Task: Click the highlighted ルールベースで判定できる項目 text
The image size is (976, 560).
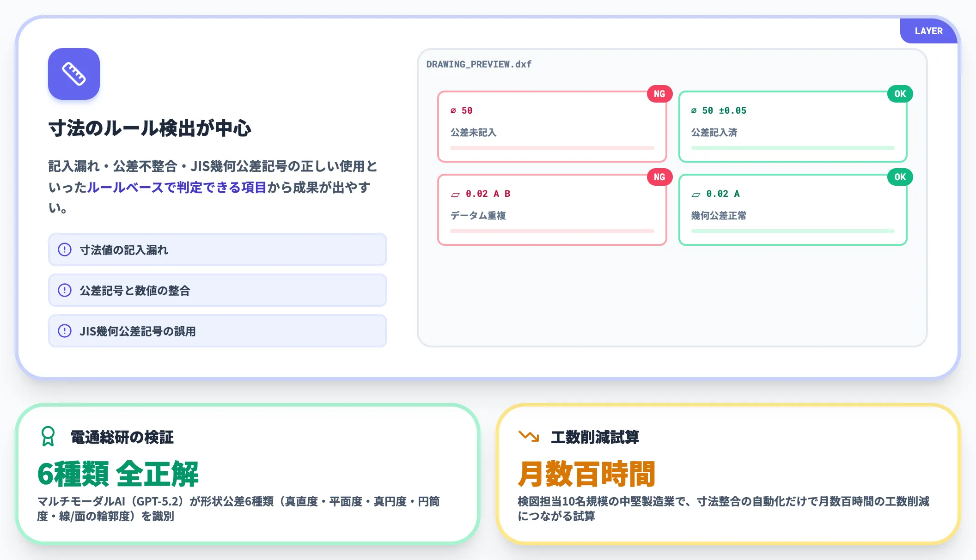Action: tap(177, 187)
